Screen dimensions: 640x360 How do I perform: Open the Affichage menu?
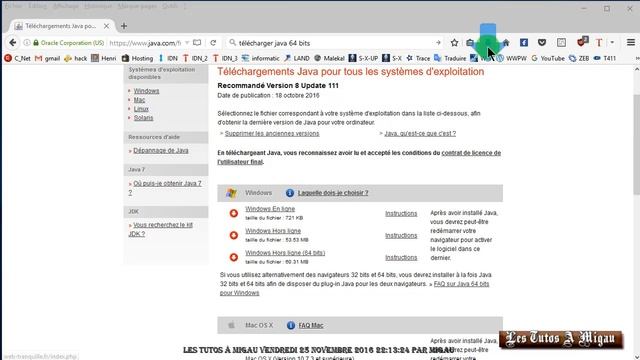click(66, 6)
